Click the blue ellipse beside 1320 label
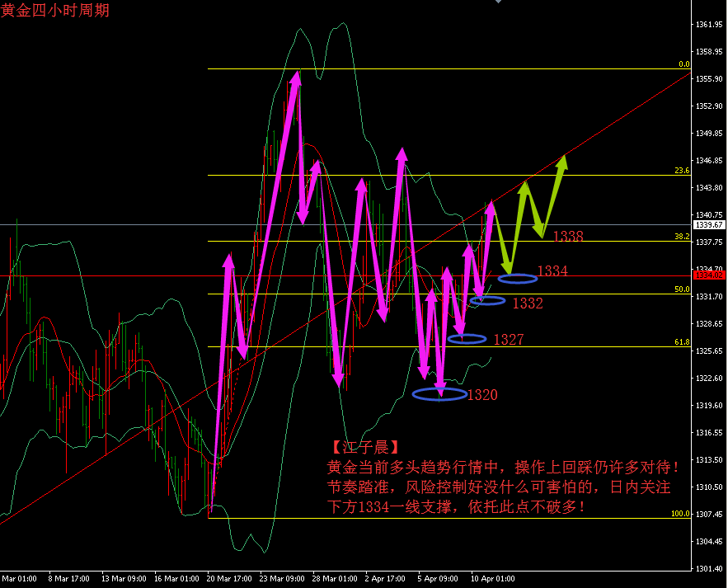The image size is (728, 588). click(x=439, y=394)
